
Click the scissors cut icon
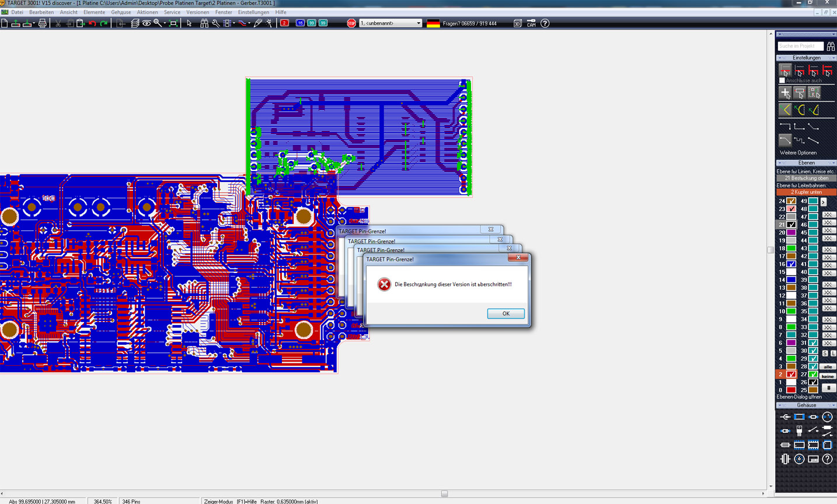click(58, 23)
